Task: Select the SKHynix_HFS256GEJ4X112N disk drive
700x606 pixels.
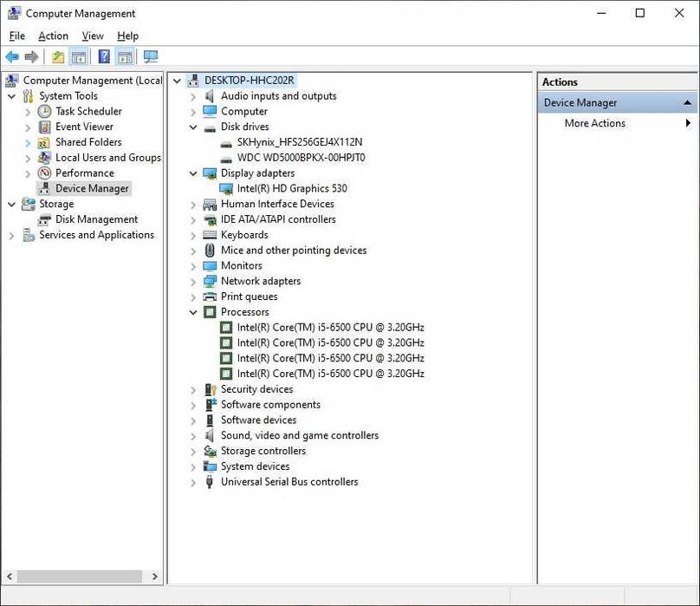Action: (300, 142)
